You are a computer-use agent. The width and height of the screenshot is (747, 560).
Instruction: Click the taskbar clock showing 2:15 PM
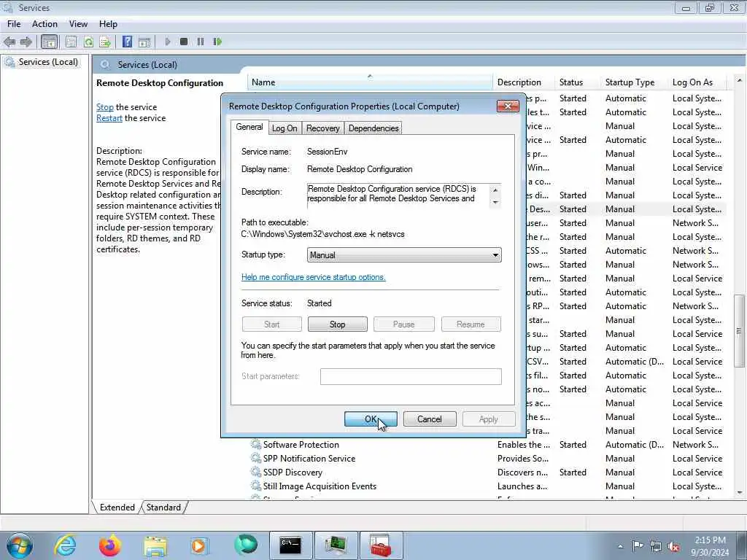coord(710,546)
